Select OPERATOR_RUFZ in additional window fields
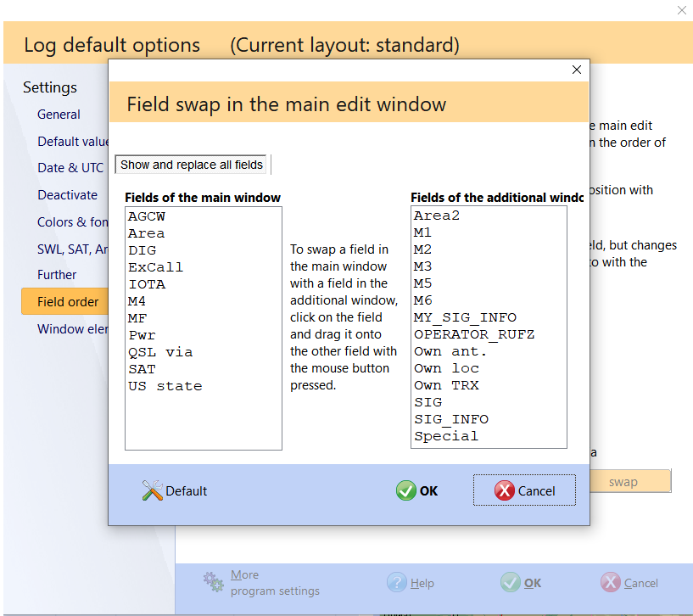This screenshot has width=693, height=616. 489,334
